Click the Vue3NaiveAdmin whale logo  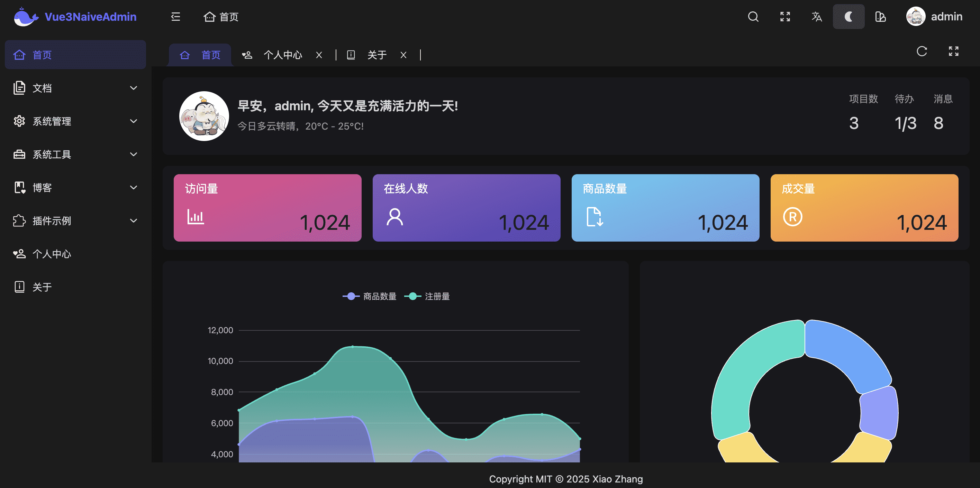pos(26,16)
